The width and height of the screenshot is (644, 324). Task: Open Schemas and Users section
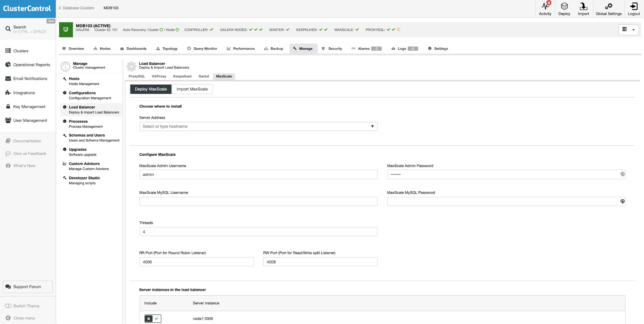coord(91,138)
